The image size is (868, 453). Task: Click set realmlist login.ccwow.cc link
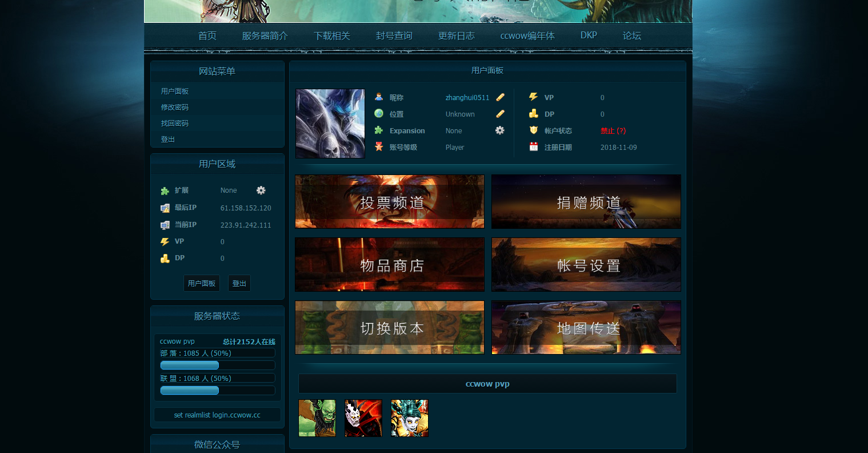point(217,415)
